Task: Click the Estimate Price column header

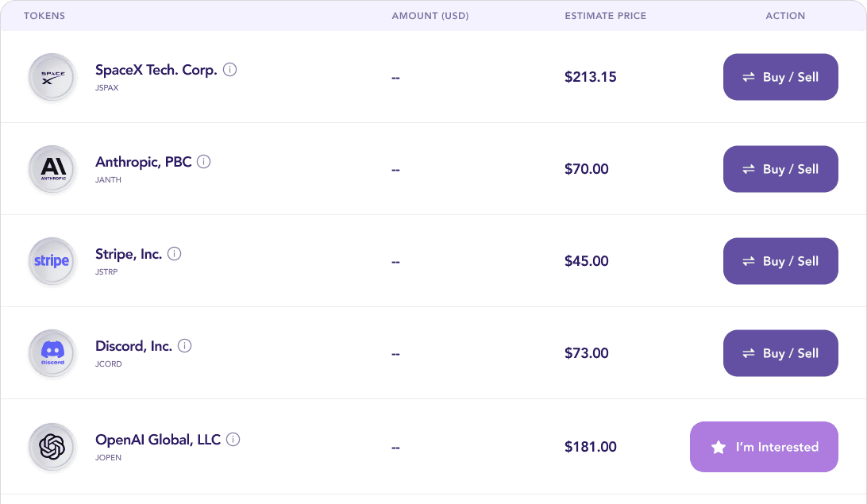Action: coord(606,16)
